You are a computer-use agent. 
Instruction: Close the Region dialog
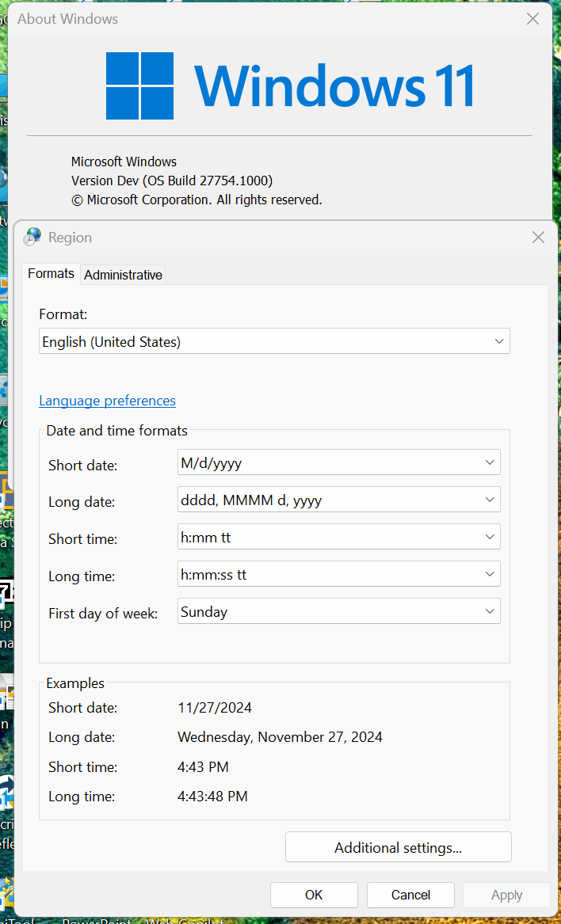click(538, 238)
